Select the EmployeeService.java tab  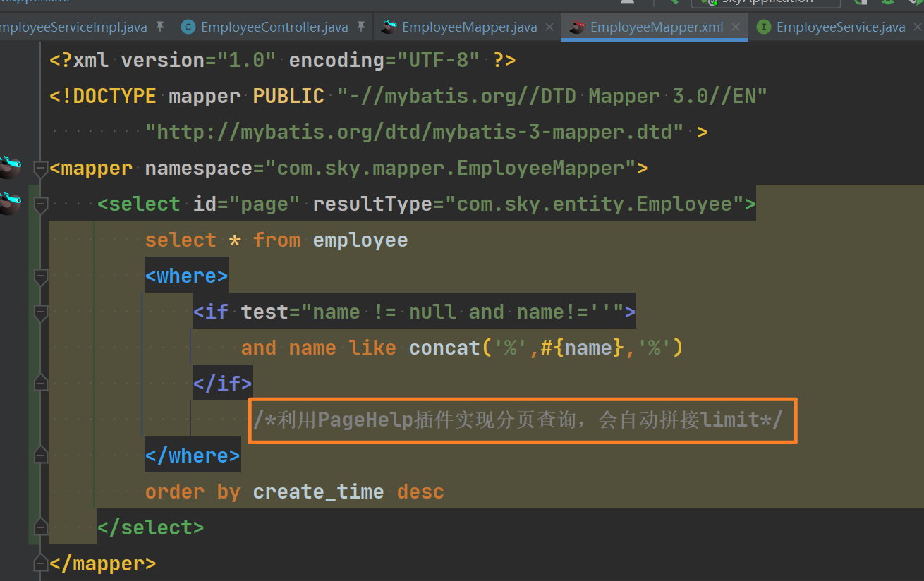[x=840, y=27]
